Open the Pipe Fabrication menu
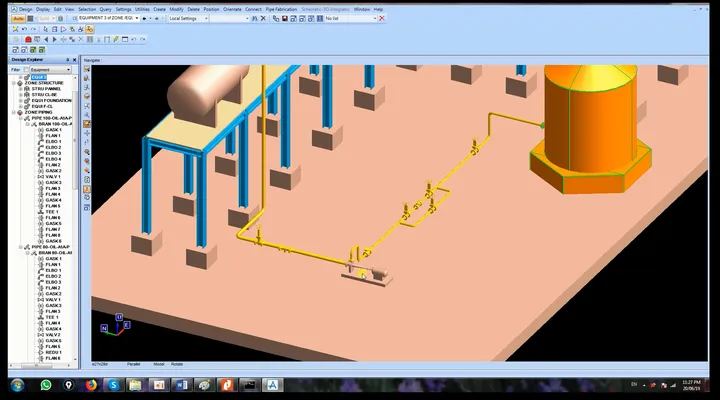 point(281,9)
